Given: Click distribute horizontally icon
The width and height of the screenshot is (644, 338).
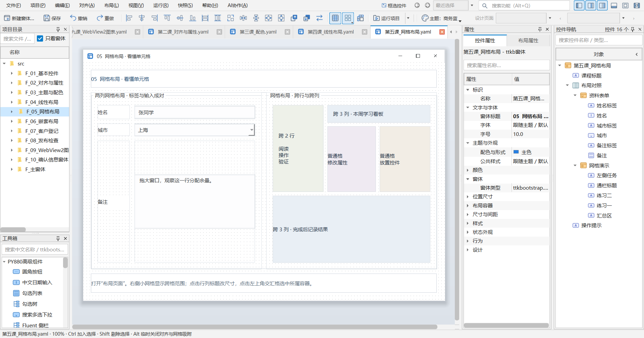Looking at the screenshot, I should tap(243, 18).
